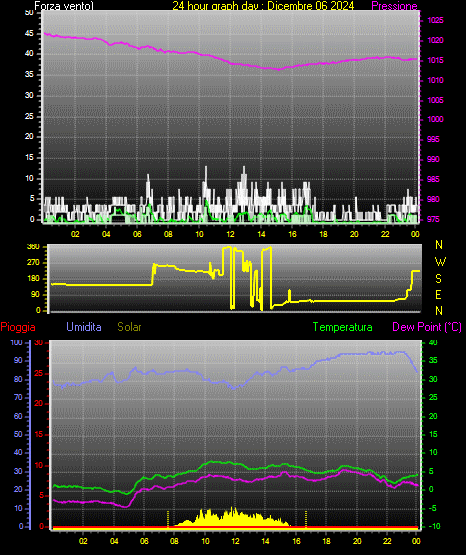Select the blue 'Umidita' legend label
Viewport: 466px width, 555px height.
[84, 327]
